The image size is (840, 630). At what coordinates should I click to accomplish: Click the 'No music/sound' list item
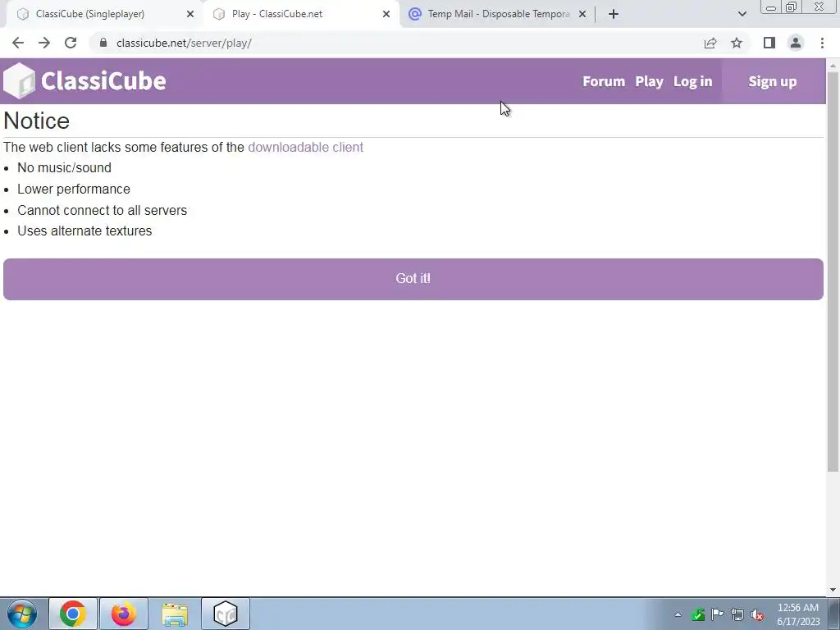click(64, 167)
